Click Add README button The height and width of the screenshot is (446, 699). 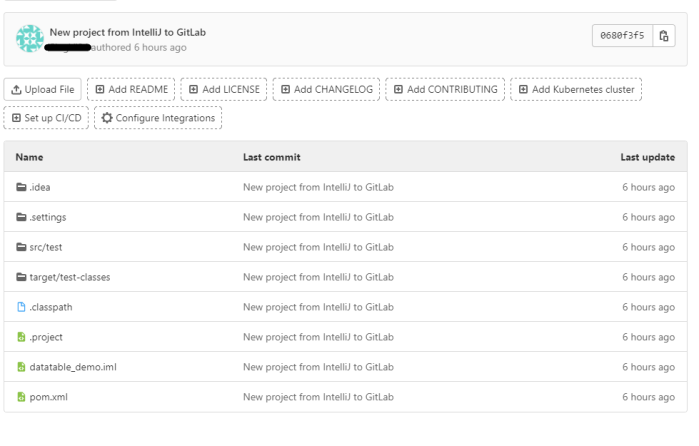click(x=131, y=89)
